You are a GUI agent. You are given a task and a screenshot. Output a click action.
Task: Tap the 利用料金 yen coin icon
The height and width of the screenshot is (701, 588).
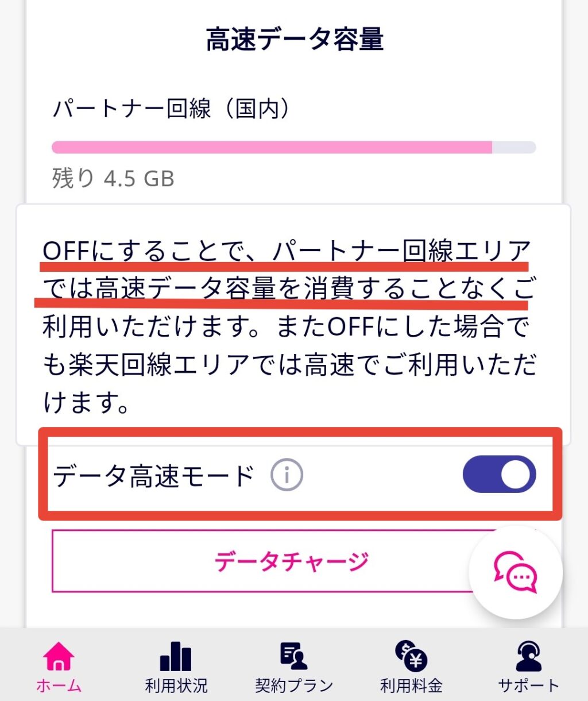(x=411, y=656)
